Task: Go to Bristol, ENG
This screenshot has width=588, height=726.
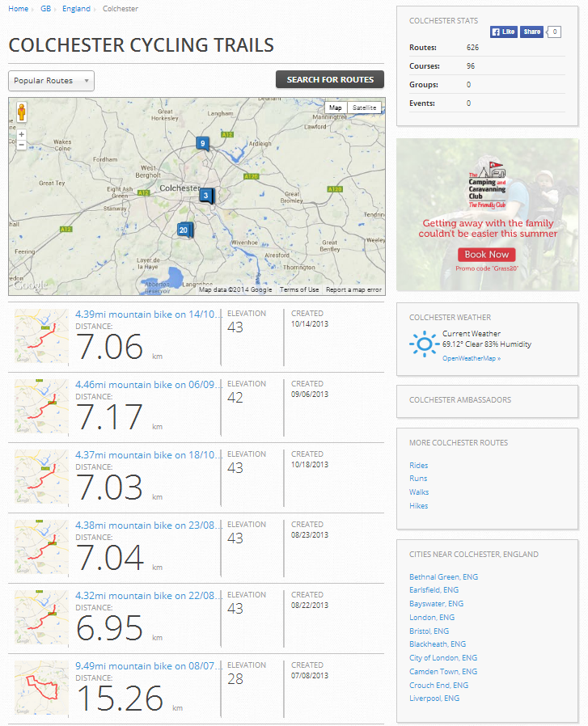Action: point(429,631)
